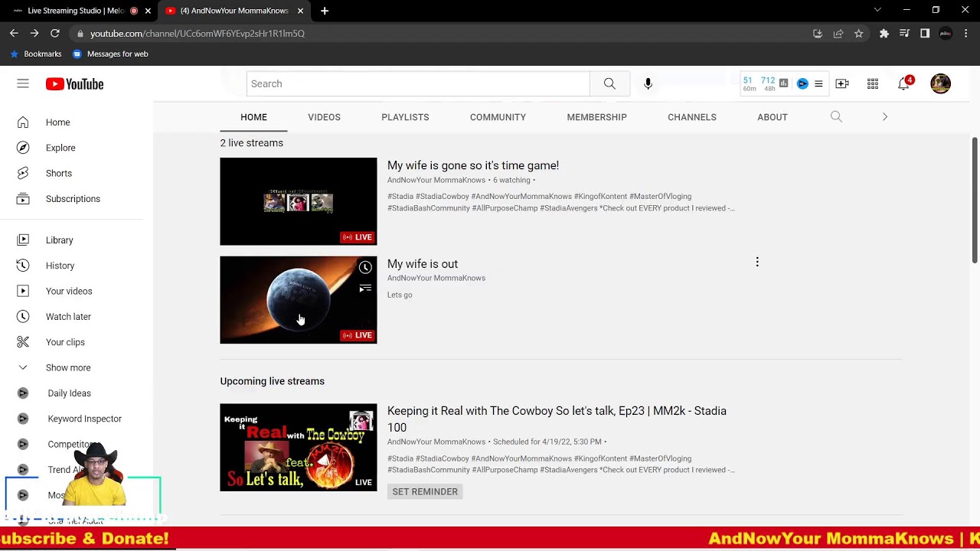Switch to the ABOUT channel tab
The height and width of the screenshot is (551, 980).
click(x=772, y=117)
